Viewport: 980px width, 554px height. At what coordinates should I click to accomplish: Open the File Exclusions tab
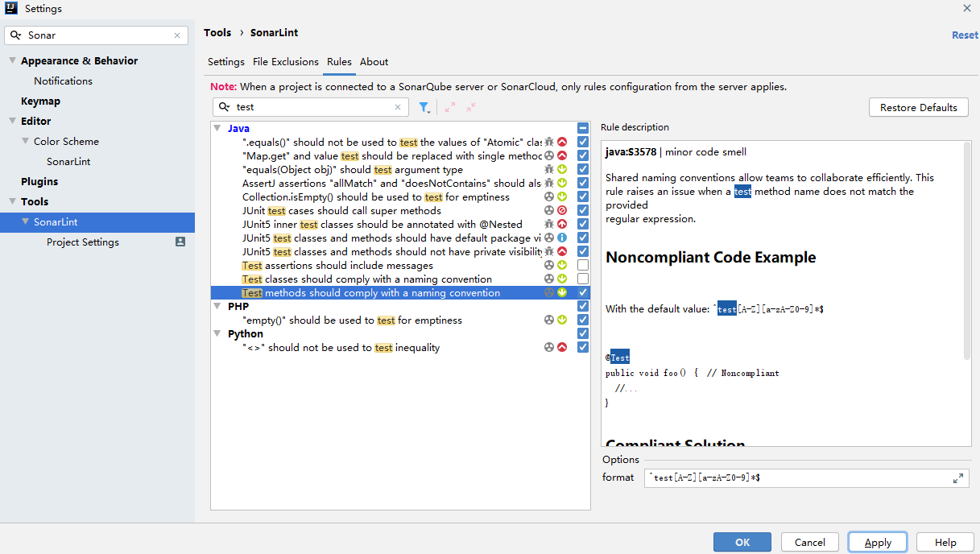click(x=286, y=62)
